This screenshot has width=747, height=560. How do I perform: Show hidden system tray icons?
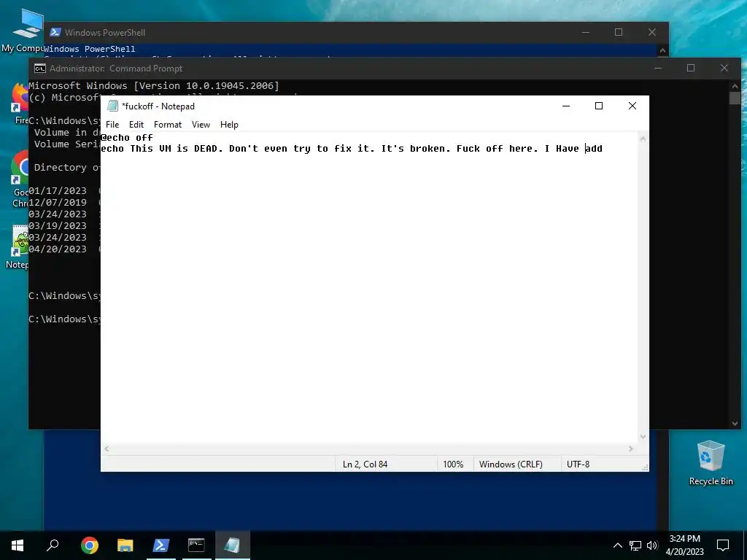tap(617, 545)
